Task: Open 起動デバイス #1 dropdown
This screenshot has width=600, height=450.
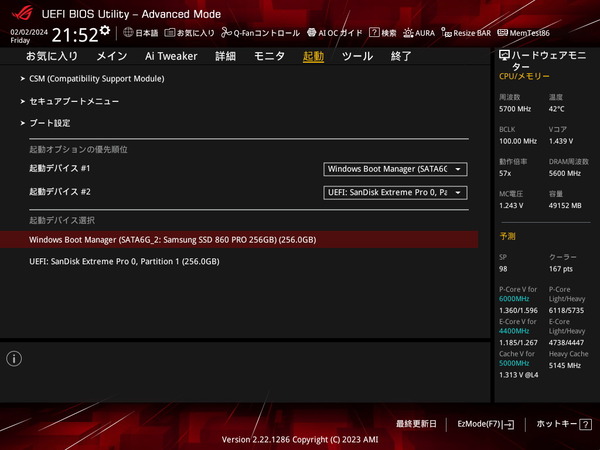Action: [395, 169]
